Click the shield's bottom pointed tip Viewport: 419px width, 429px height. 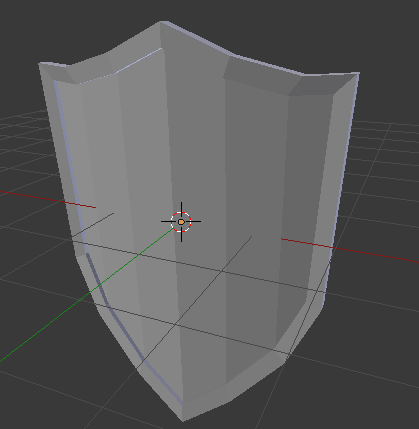pos(183,420)
